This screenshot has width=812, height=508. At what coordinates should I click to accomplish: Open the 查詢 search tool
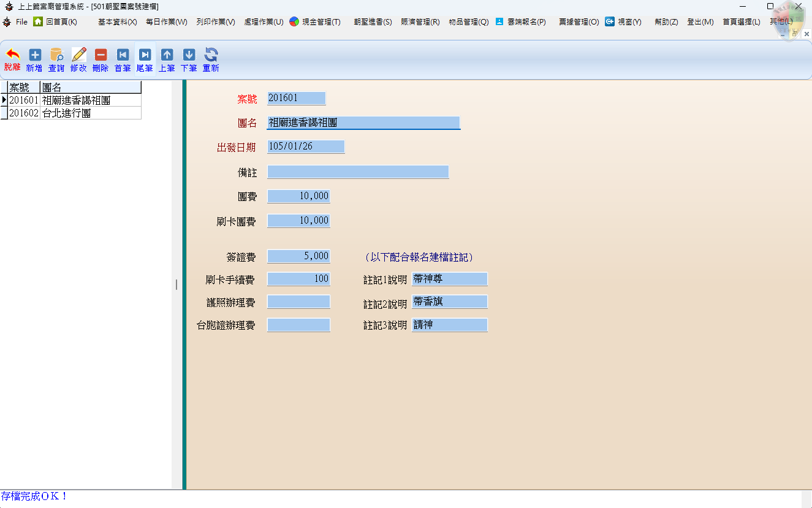[56, 59]
